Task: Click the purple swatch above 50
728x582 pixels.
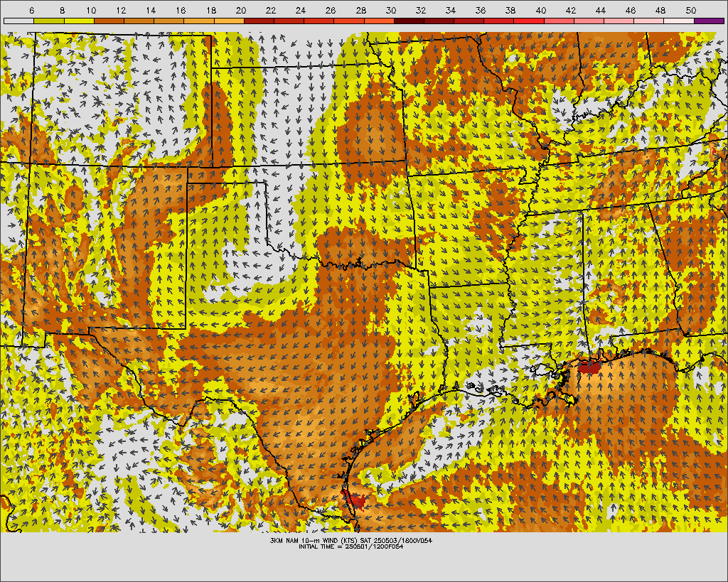Action: pyautogui.click(x=709, y=21)
